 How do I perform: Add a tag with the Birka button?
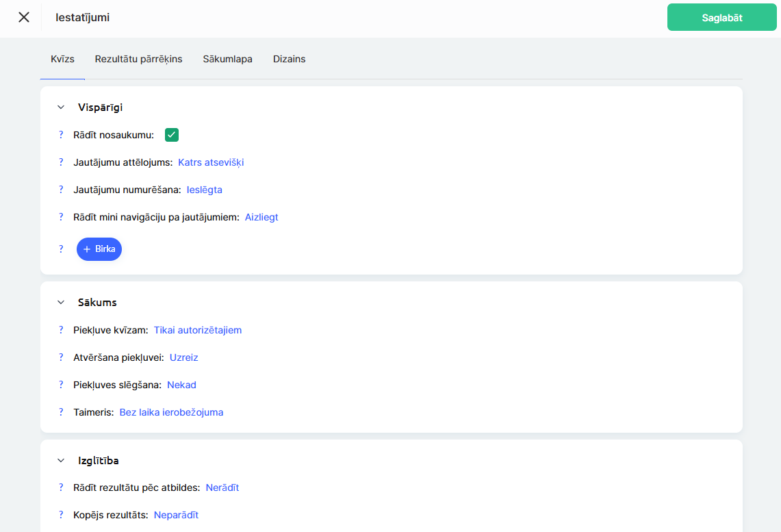99,249
